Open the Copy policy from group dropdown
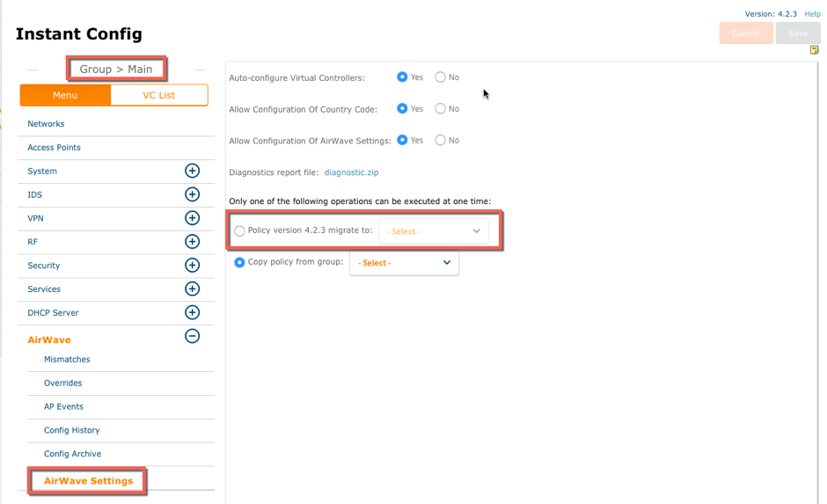This screenshot has height=504, width=827. (404, 263)
